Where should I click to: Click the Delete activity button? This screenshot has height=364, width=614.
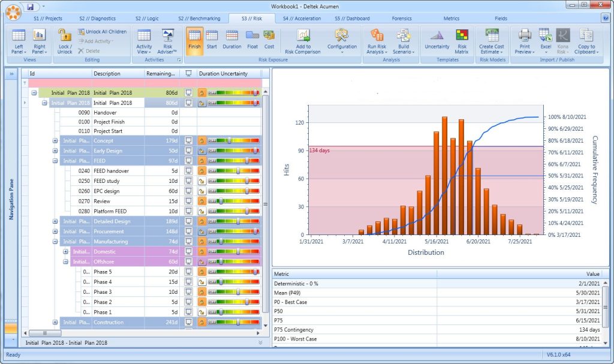click(x=89, y=51)
